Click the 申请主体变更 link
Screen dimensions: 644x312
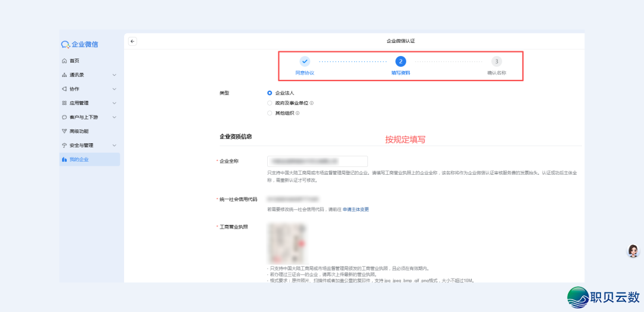355,209
